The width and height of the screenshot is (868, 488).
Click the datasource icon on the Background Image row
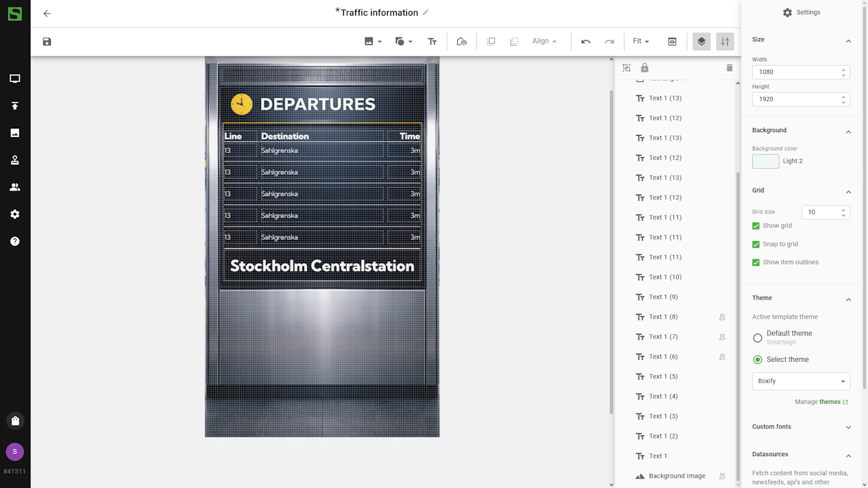tap(722, 476)
